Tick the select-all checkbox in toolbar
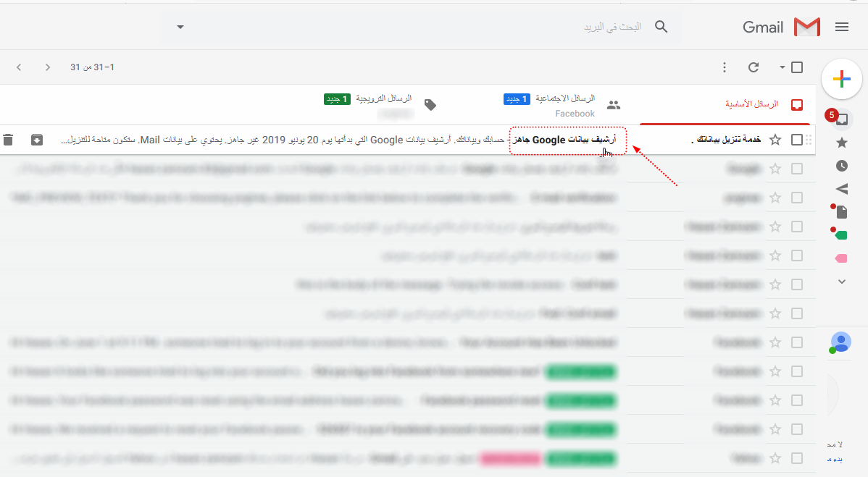Viewport: 868px width, 477px height. (x=797, y=67)
